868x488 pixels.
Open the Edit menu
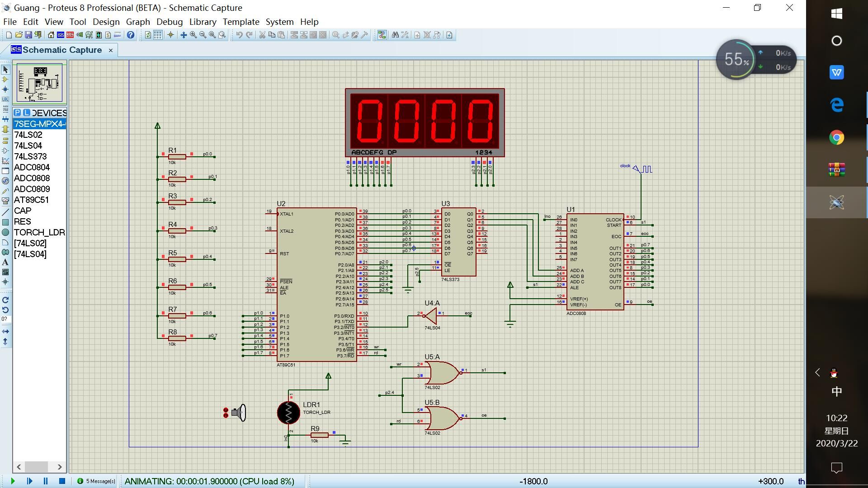[x=30, y=22]
